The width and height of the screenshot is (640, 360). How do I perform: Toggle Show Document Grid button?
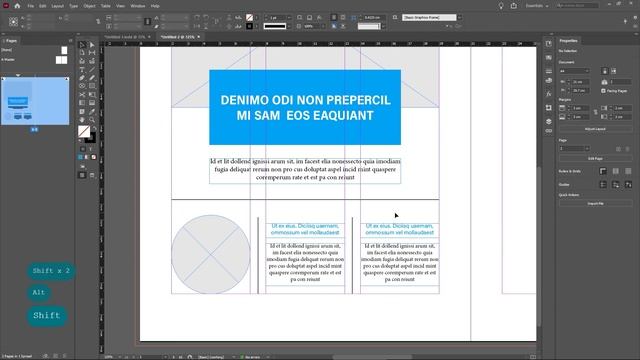[628, 171]
